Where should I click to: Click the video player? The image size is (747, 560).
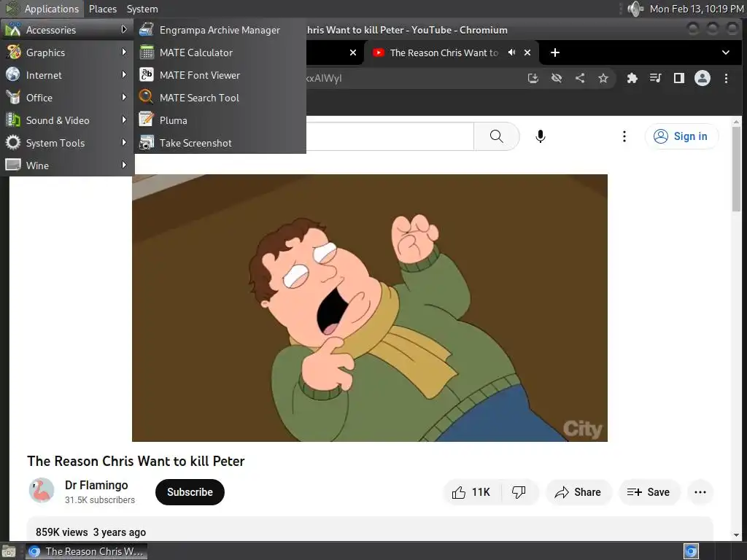[x=370, y=308]
